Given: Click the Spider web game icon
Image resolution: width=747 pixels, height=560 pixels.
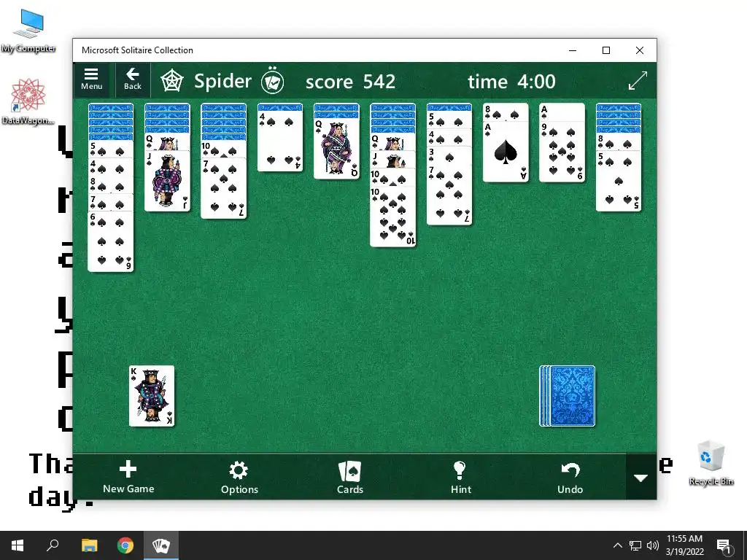Looking at the screenshot, I should [x=171, y=81].
